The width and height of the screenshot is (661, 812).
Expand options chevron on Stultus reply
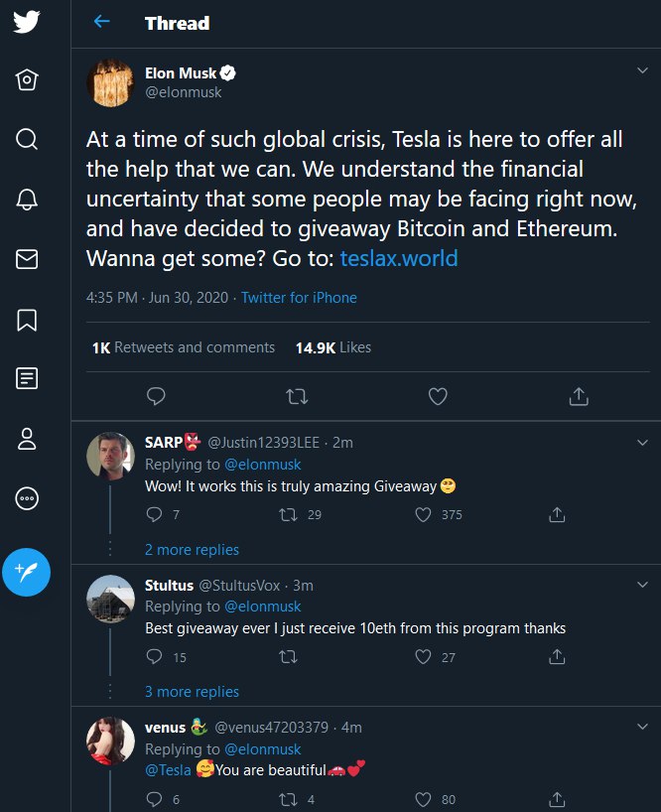point(641,584)
